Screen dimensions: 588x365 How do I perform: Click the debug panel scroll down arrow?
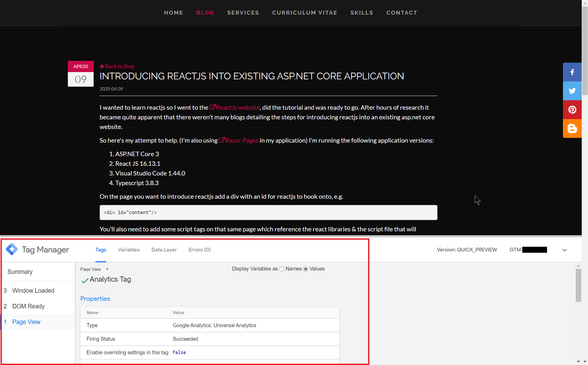(578, 362)
